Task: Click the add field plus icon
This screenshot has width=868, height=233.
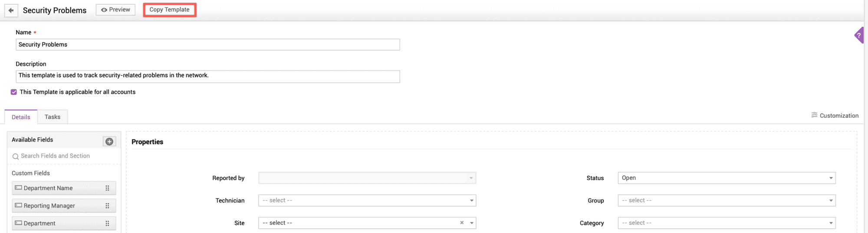Action: [x=109, y=141]
